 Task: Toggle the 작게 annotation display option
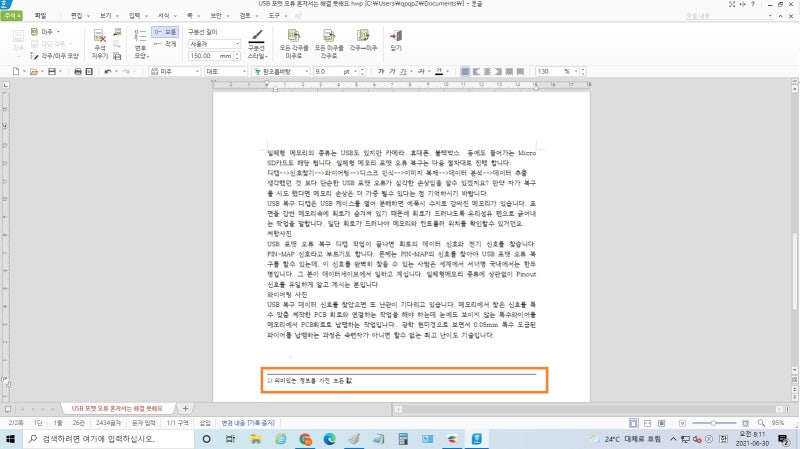[165, 44]
